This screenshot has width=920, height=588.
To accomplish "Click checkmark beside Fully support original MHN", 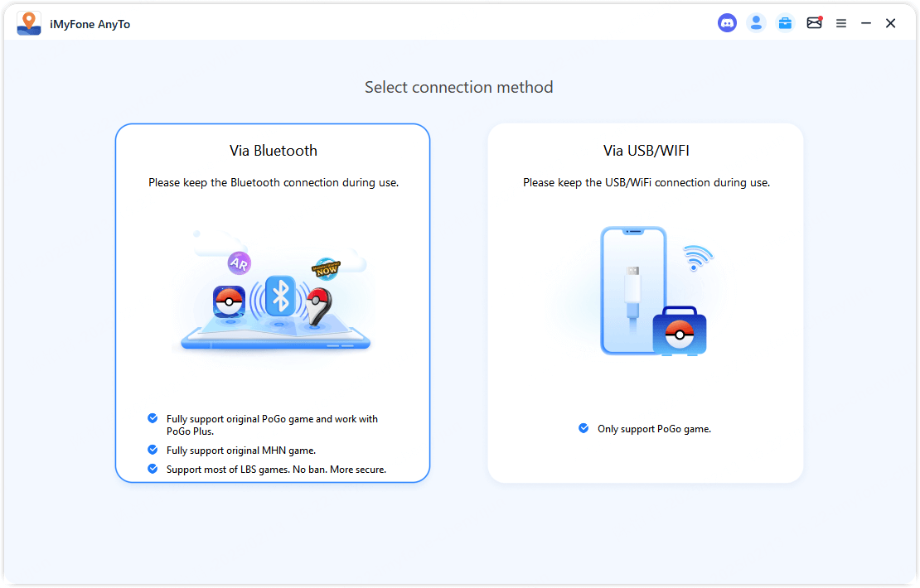I will [153, 450].
